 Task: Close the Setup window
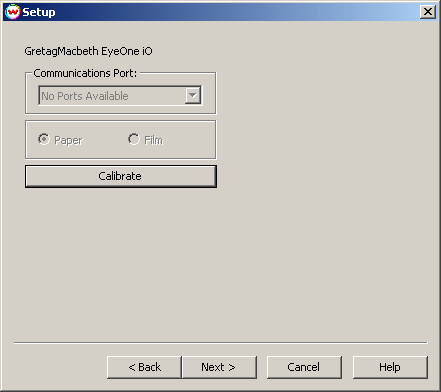428,12
